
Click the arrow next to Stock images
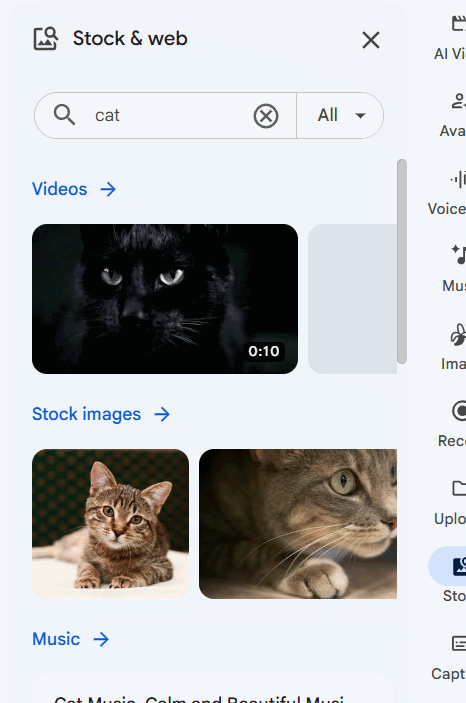coord(162,414)
